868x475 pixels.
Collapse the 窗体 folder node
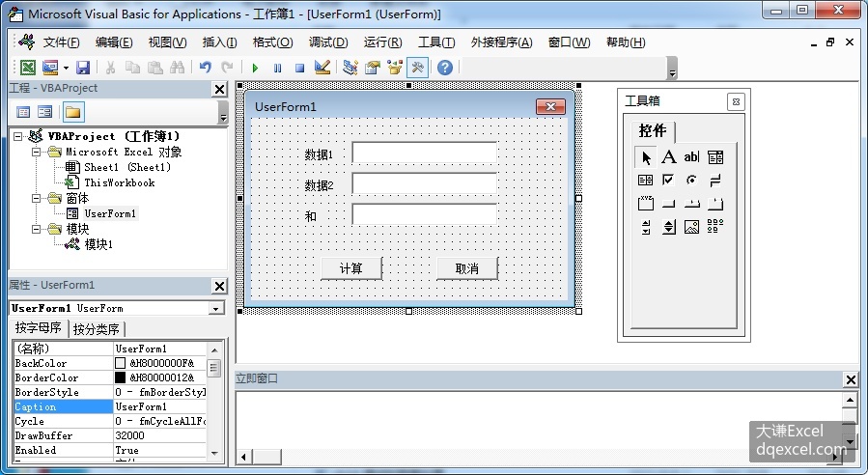[37, 198]
